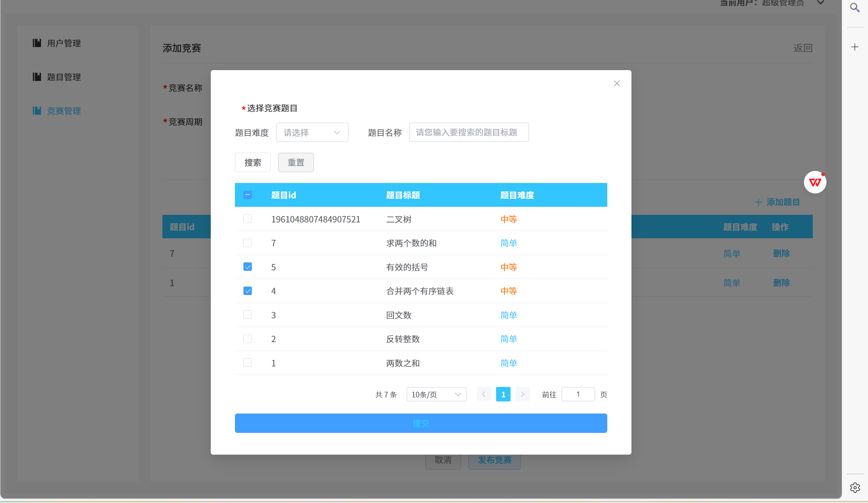The width and height of the screenshot is (868, 503).
Task: Click the 提交 submit button
Action: click(x=421, y=423)
